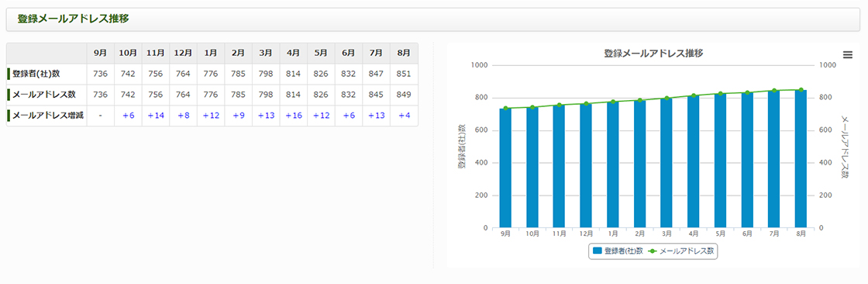The height and width of the screenshot is (284, 868).
Task: Click the 851 value in 登録者(社)数 row
Action: 404,74
